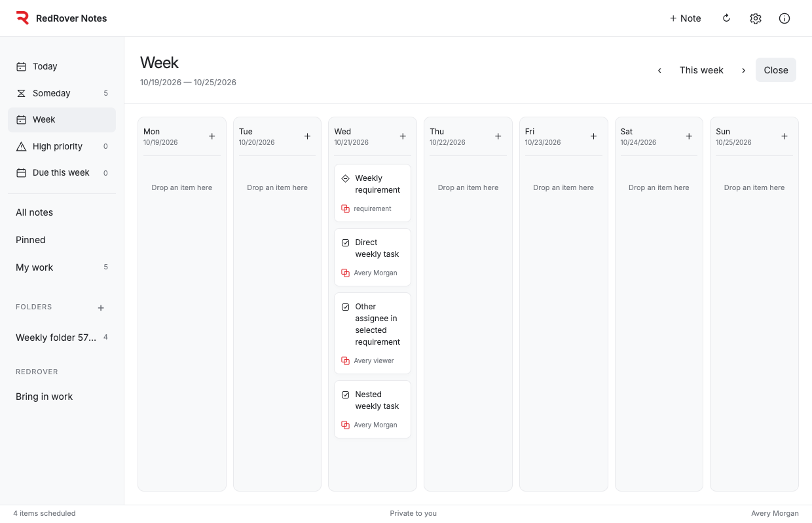812x523 pixels.
Task: Click Avery Morgan in status bar
Action: tap(775, 513)
